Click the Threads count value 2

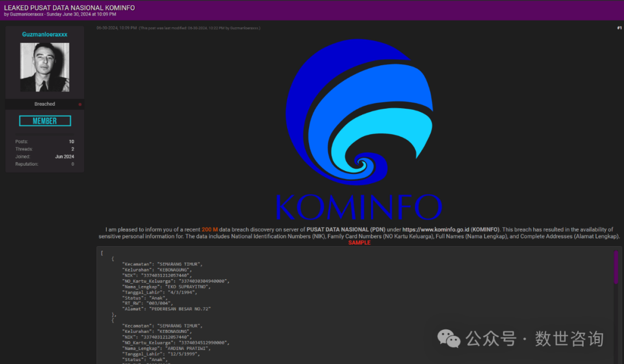click(x=72, y=149)
